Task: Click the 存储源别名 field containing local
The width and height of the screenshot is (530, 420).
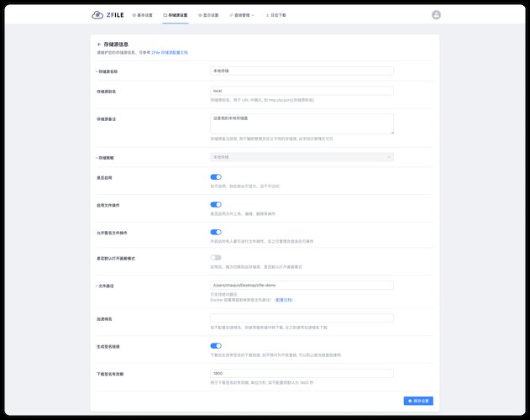Action: (302, 91)
